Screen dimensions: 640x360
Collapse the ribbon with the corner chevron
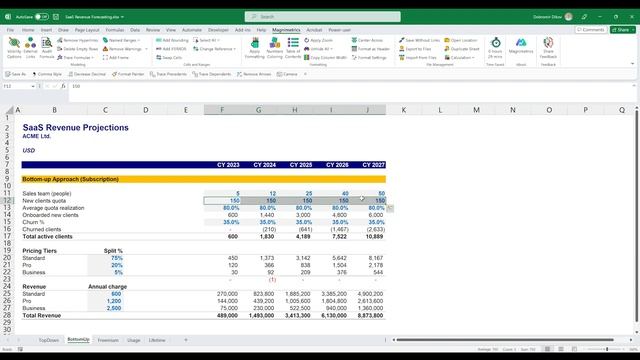(x=632, y=64)
